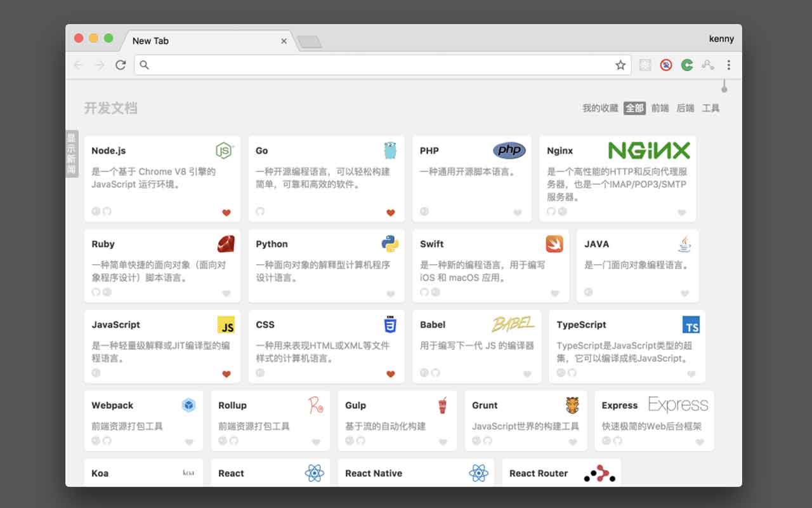This screenshot has height=508, width=812.
Task: Click the 开发文档 page heading
Action: 110,108
